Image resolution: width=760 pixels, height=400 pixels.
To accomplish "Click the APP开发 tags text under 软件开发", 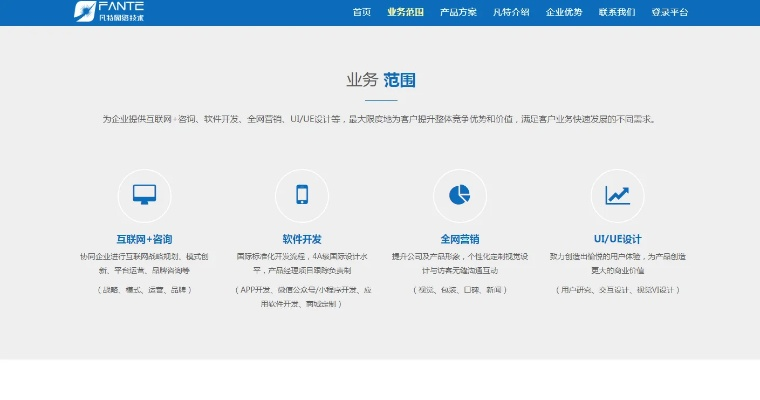I will click(301, 296).
